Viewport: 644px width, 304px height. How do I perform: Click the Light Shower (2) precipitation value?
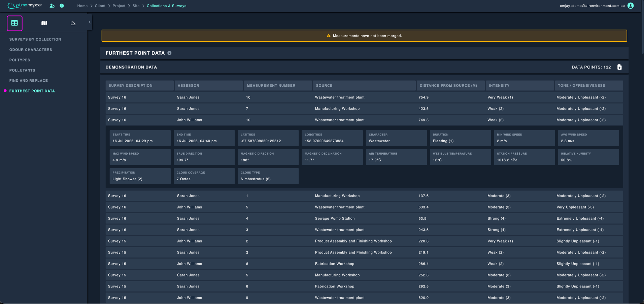tap(128, 179)
